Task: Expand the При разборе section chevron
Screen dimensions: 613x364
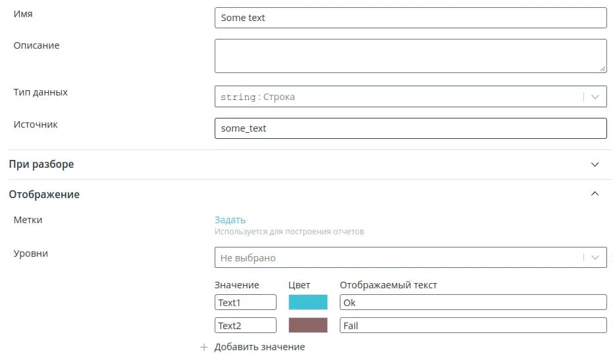Action: (x=595, y=165)
